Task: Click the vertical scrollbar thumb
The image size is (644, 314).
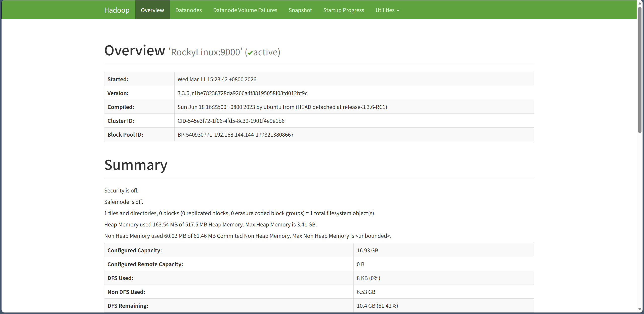Action: (640, 70)
